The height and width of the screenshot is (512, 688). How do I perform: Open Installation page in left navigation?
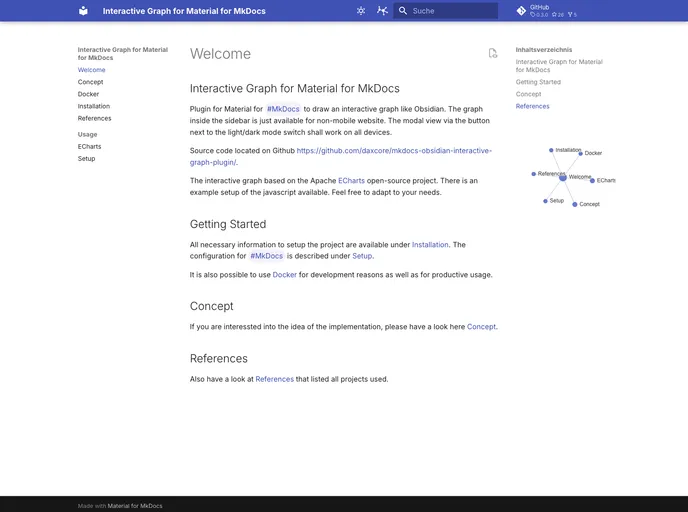point(94,106)
